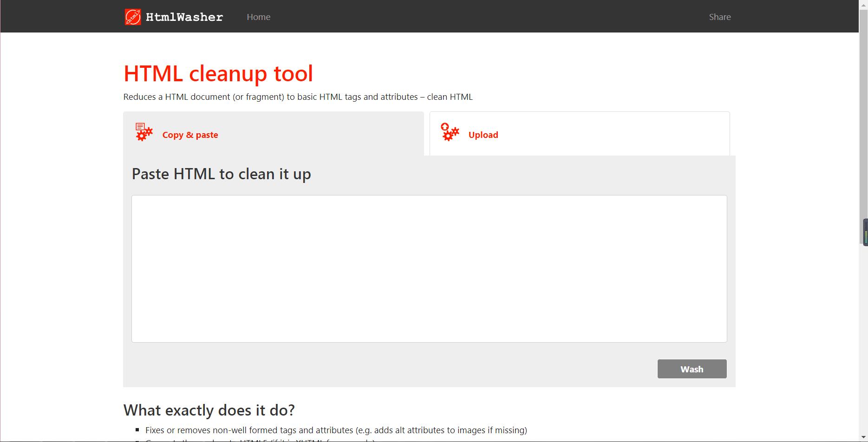The image size is (868, 442).
Task: Click the 'HTML cleanup tool' heading
Action: (218, 73)
